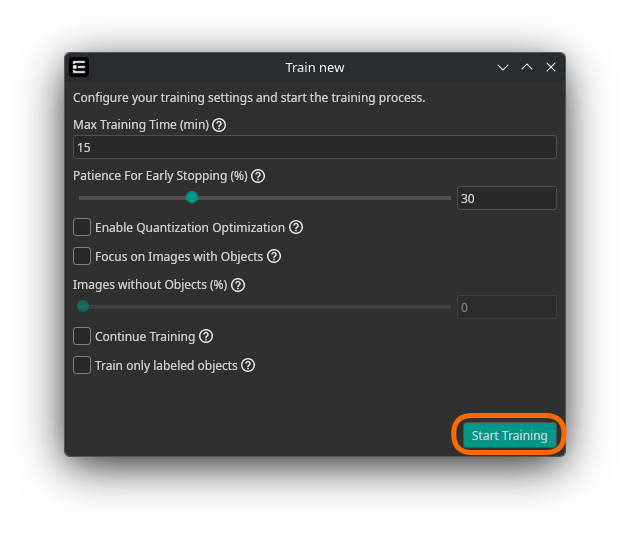Show help for Patience For Early Stopping
630x533 pixels.
(x=258, y=176)
